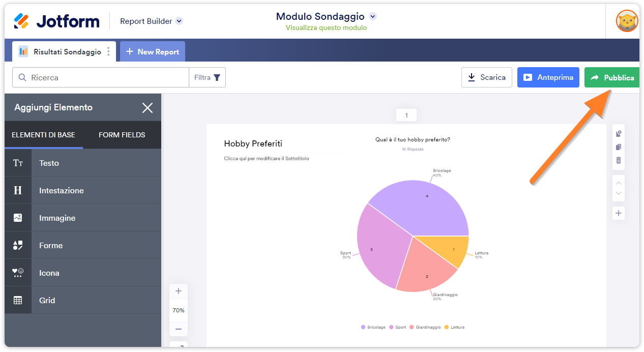
Task: Switch to the FORM FIELDS tab
Action: [x=122, y=135]
